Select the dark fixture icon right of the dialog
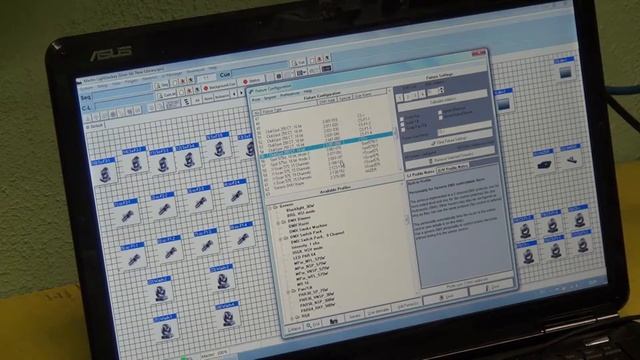640x360 pixels. tap(544, 164)
